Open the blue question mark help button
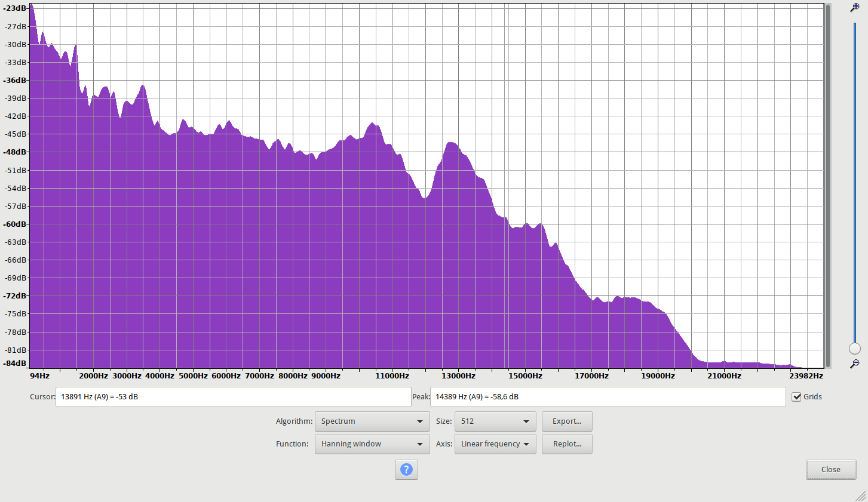The height and width of the screenshot is (502, 868). click(x=406, y=470)
